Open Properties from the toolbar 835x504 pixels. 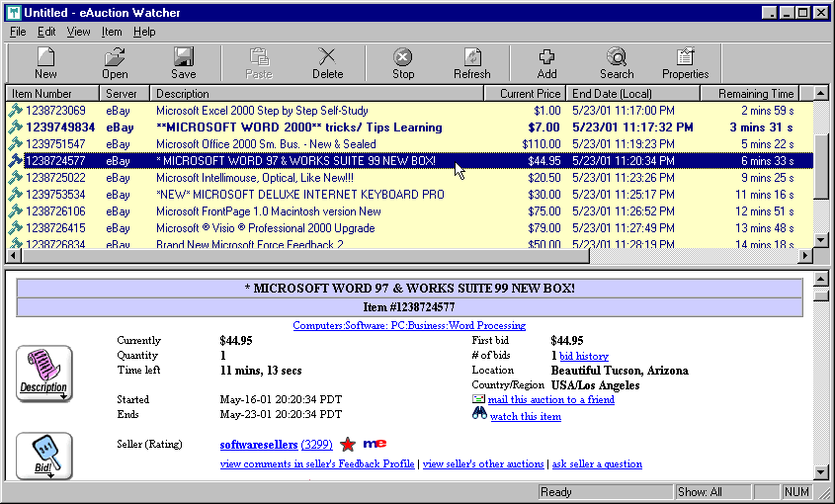685,63
